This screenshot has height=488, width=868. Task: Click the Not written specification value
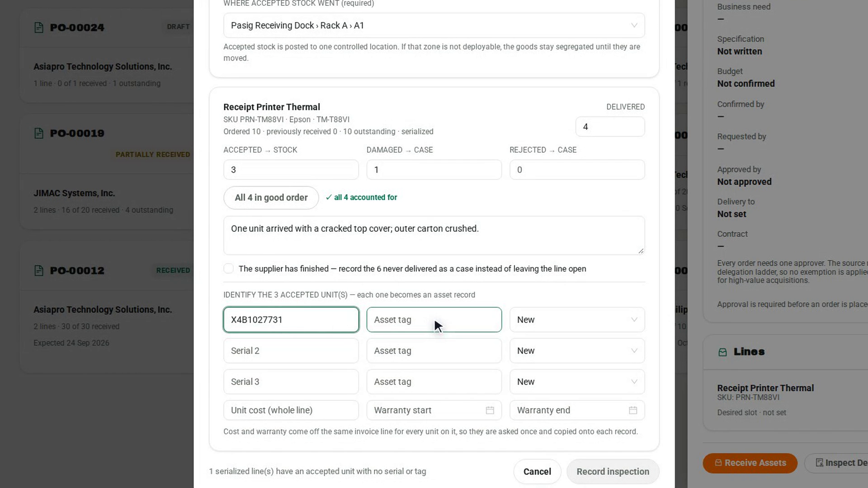pos(740,52)
